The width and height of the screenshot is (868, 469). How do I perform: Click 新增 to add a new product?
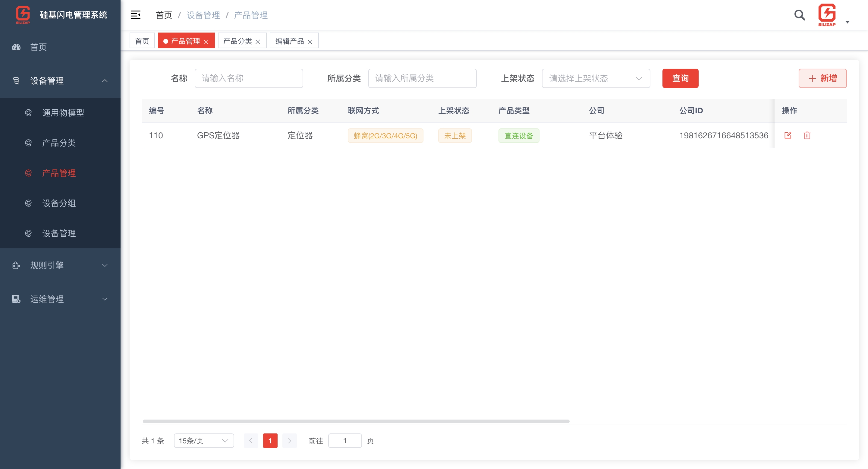coord(822,78)
